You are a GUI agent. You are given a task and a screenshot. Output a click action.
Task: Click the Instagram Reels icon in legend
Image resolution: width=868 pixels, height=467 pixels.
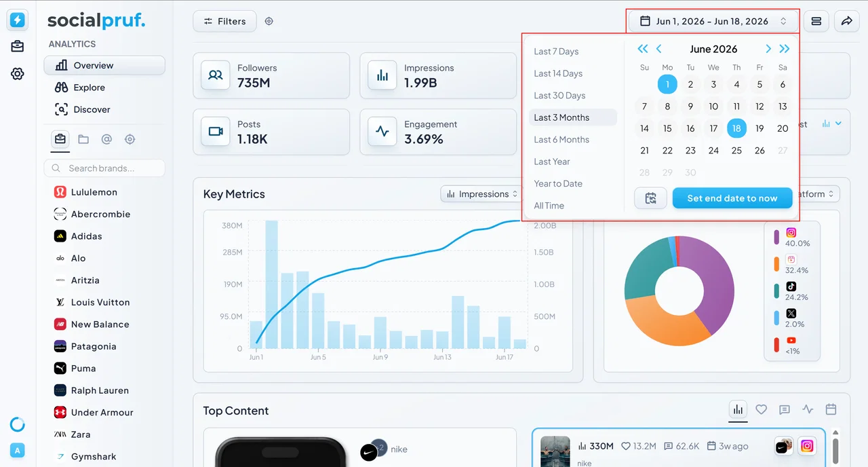coord(791,259)
